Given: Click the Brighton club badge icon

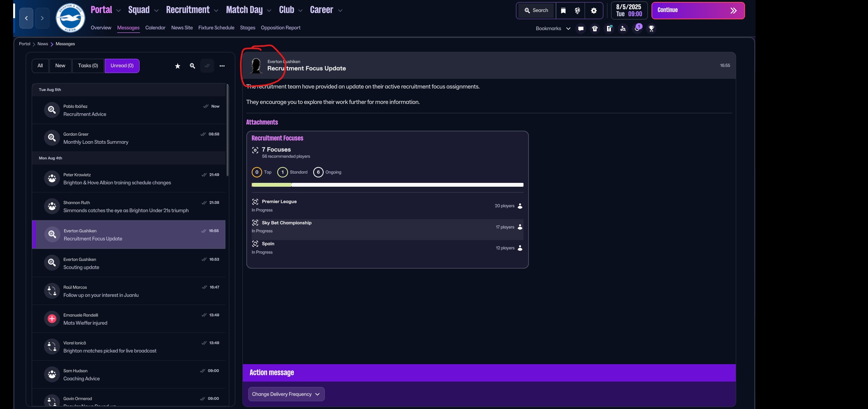Looking at the screenshot, I should click(x=70, y=18).
